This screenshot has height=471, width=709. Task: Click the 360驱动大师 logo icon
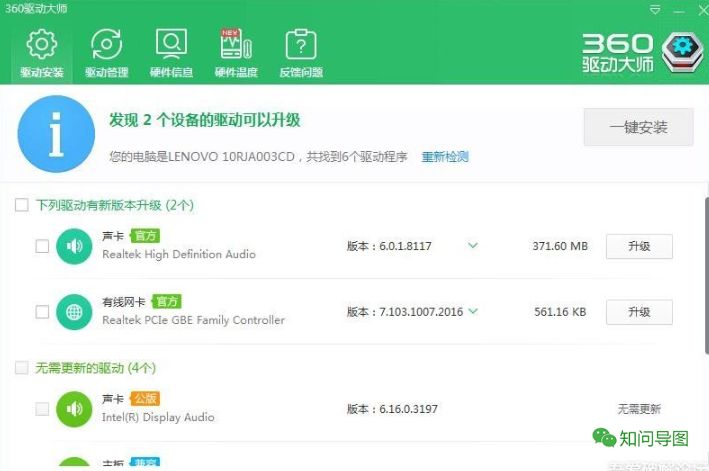[682, 53]
